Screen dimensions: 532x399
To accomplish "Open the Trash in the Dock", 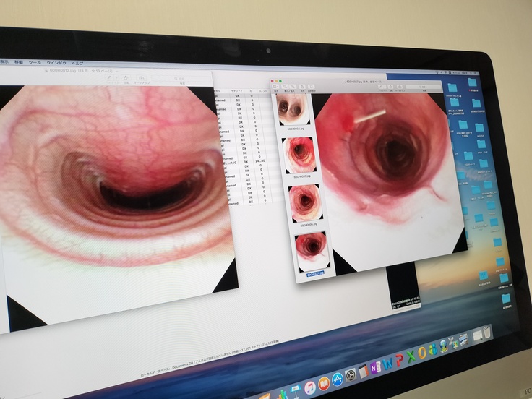I will 488,333.
